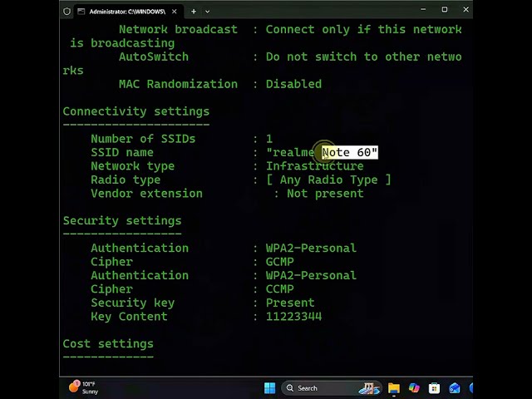The image size is (532, 399).
Task: Click the "Security key" label
Action: coord(133,303)
